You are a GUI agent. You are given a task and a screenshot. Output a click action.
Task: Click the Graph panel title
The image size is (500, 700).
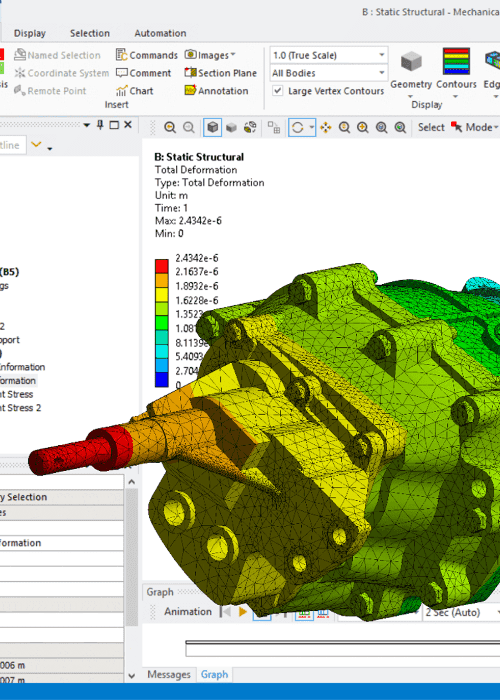[x=160, y=592]
